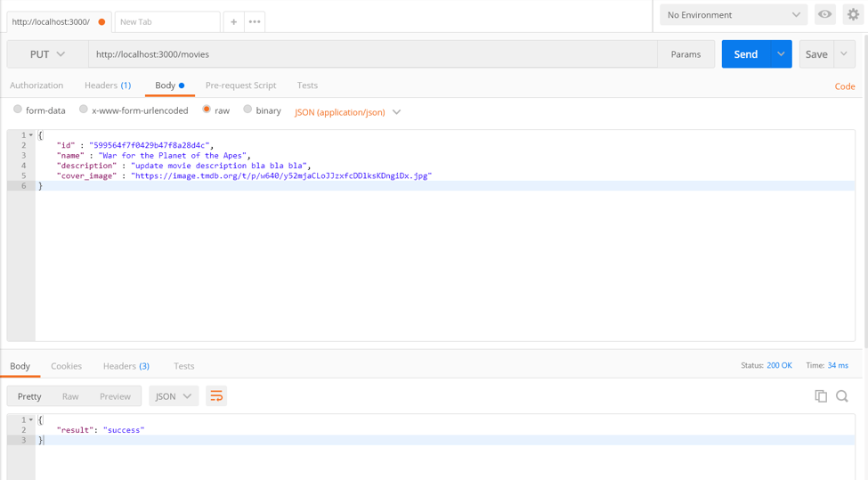Open JSON (application/json) content type dropdown

pyautogui.click(x=347, y=112)
